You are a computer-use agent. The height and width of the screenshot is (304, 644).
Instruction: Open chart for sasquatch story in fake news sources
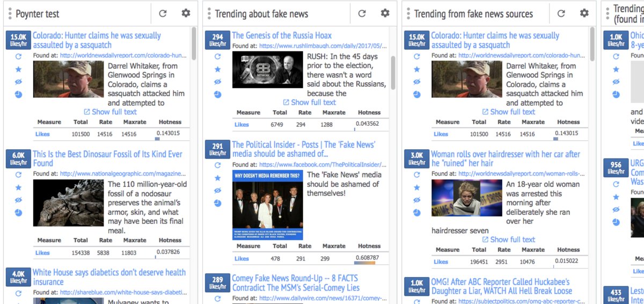click(416, 95)
